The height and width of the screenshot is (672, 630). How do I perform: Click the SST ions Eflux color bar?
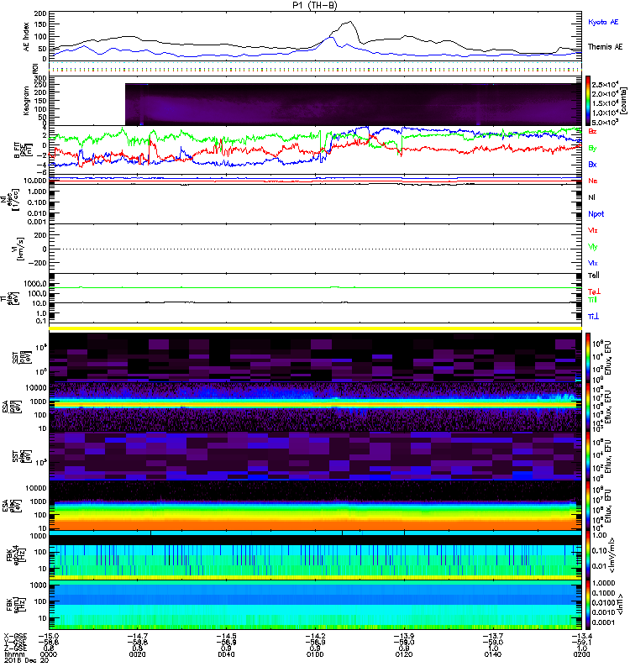588,356
